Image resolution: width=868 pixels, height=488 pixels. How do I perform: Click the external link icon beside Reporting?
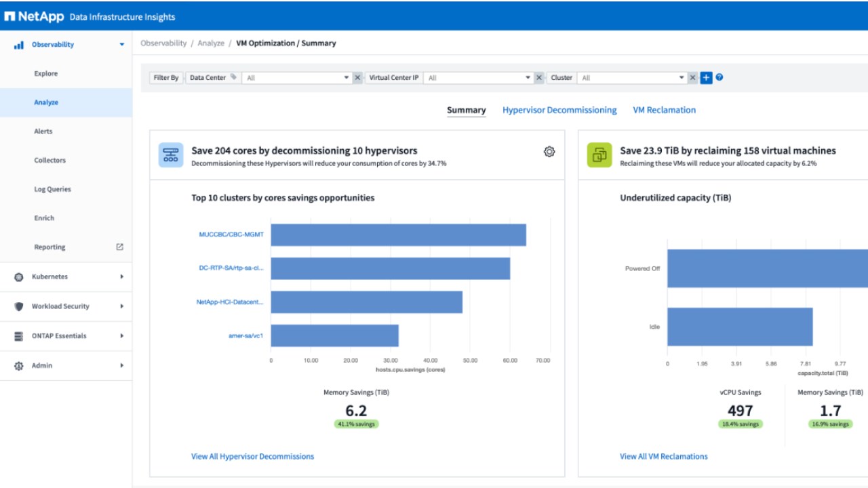[x=120, y=247]
